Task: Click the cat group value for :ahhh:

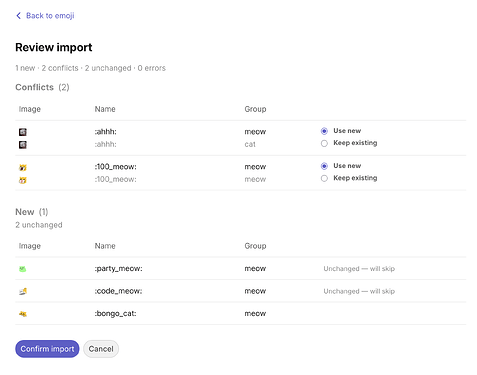Action: 250,144
